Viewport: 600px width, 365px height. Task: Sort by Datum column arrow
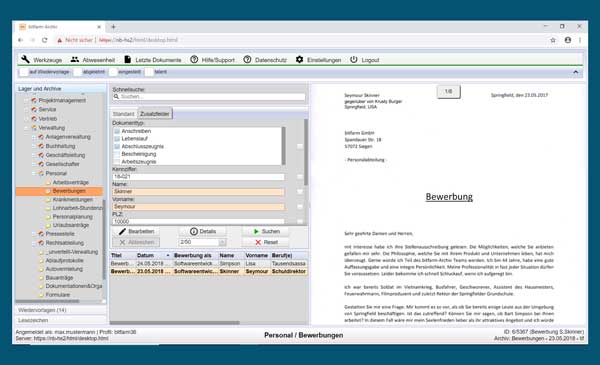pyautogui.click(x=168, y=255)
